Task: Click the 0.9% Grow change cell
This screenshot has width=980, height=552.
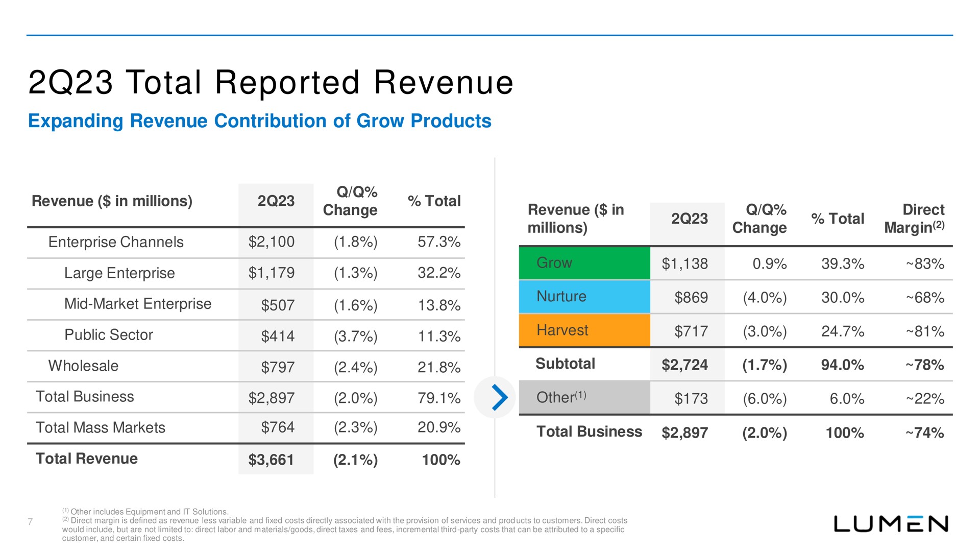Action: [x=770, y=264]
